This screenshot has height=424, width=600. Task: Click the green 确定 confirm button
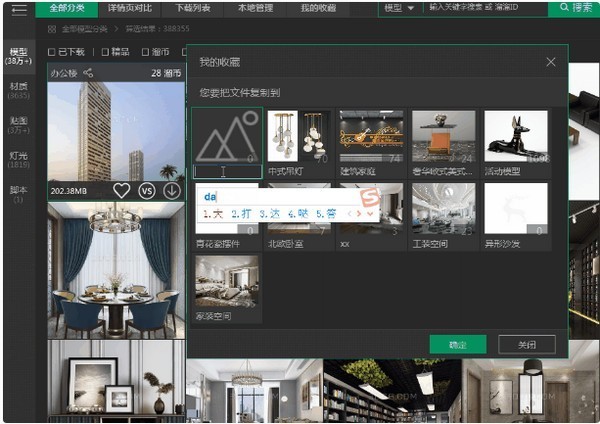(457, 344)
